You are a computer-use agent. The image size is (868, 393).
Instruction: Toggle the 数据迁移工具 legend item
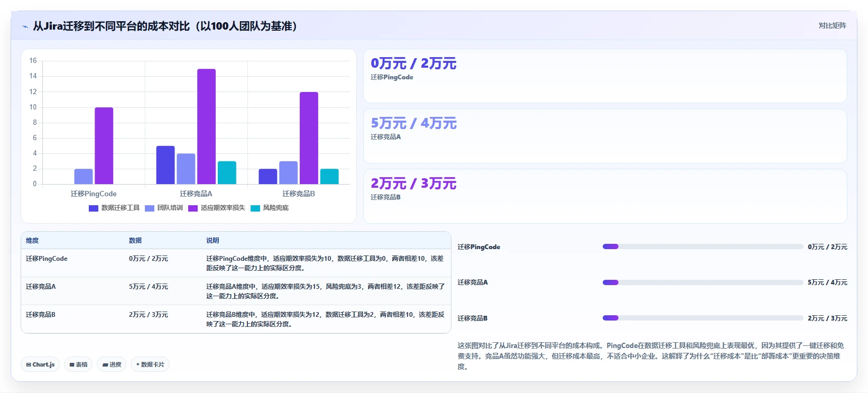tap(114, 208)
